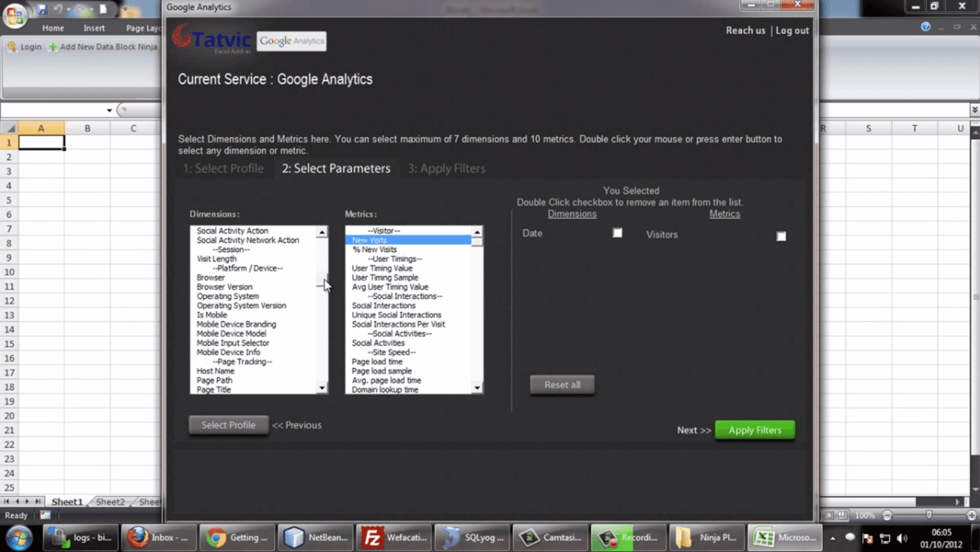This screenshot has height=552, width=980.
Task: Switch to Camtasia in the taskbar
Action: pyautogui.click(x=550, y=538)
